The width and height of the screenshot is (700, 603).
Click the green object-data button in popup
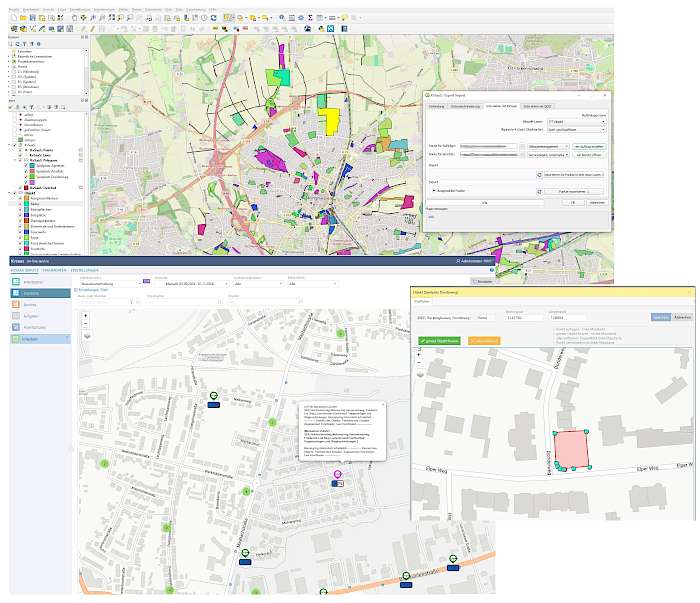click(x=438, y=341)
